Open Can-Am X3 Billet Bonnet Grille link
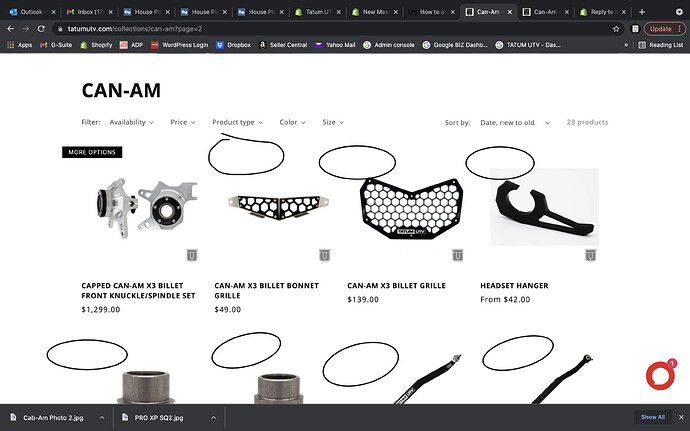The width and height of the screenshot is (690, 431). [266, 291]
